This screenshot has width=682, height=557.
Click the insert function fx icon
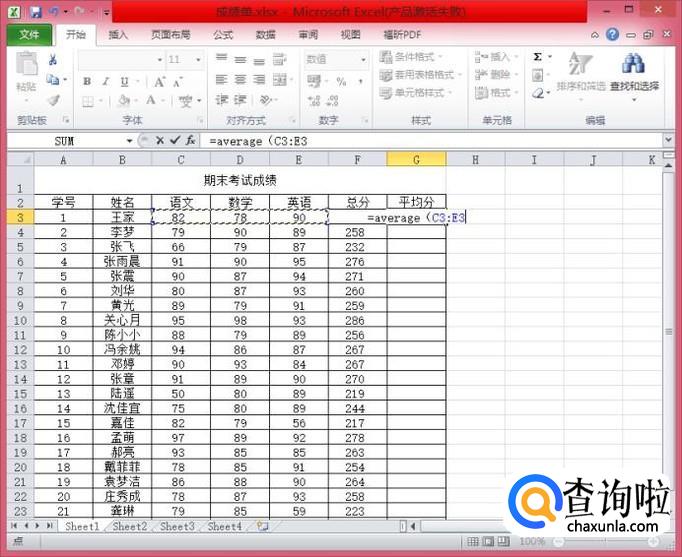pos(191,140)
